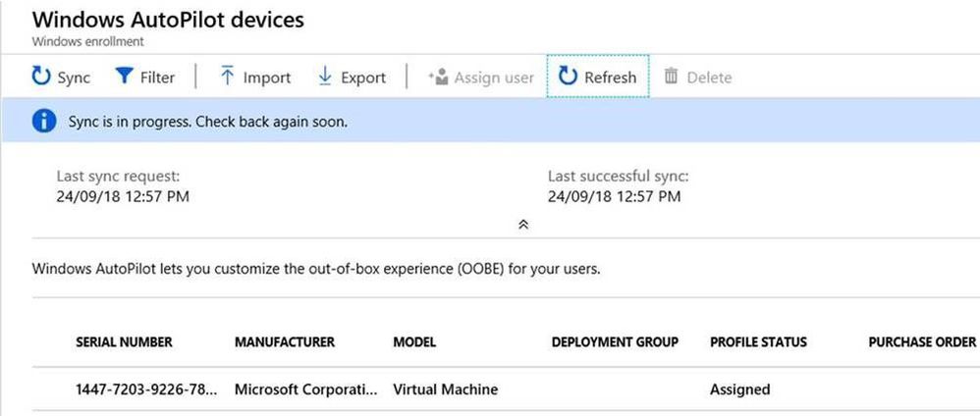
Task: Collapse the sync details double chevron
Action: 523,225
